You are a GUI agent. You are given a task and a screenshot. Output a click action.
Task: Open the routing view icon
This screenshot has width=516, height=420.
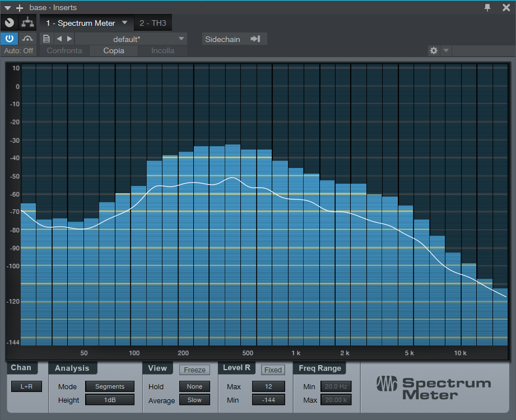click(27, 23)
